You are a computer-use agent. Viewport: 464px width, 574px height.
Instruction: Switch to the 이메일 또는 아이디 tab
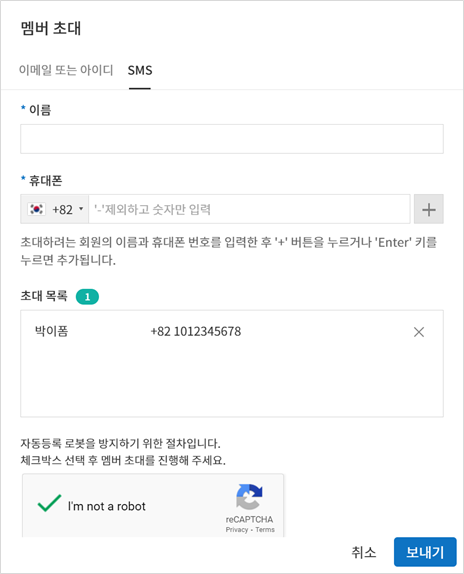click(66, 70)
